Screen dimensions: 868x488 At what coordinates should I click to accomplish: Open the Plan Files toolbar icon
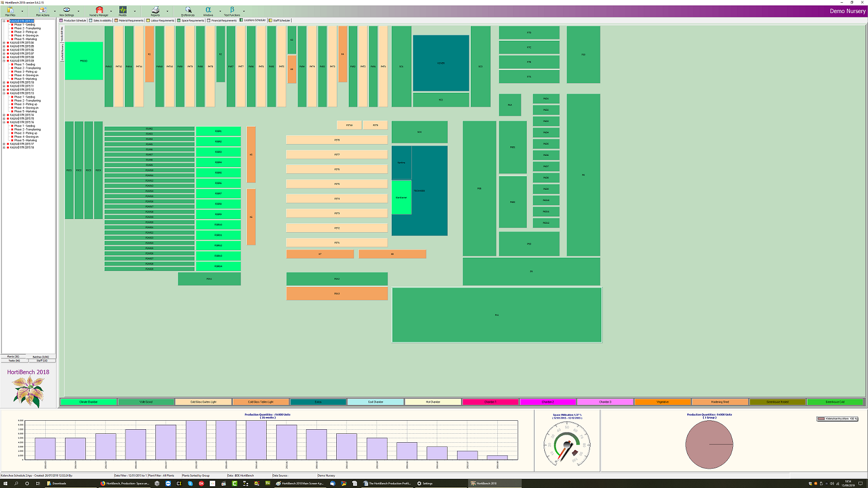10,10
